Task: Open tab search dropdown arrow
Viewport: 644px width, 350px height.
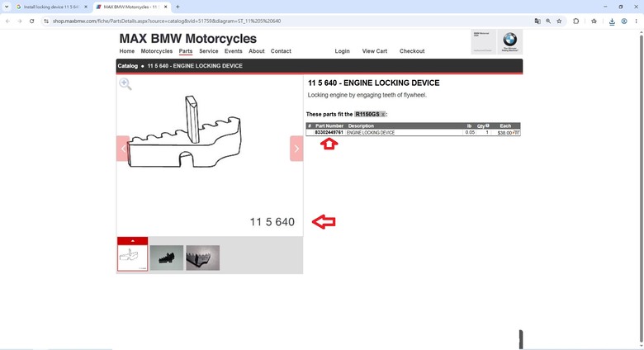Action: pos(7,7)
